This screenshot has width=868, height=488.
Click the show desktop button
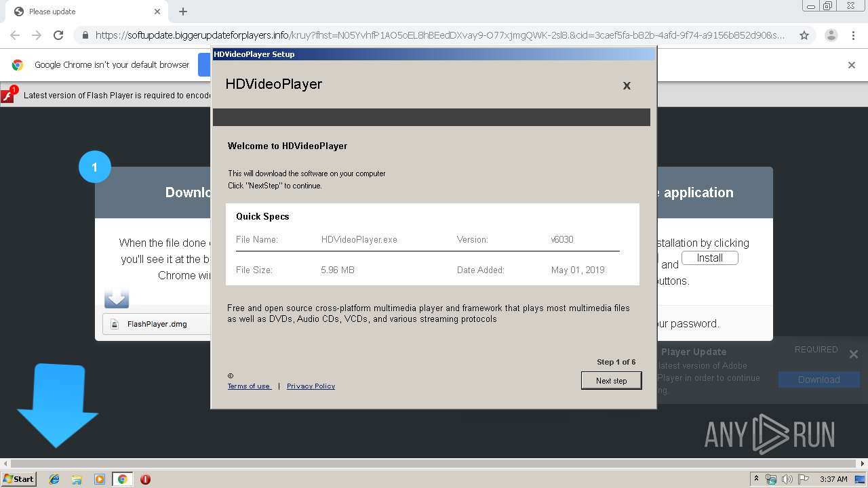860,479
